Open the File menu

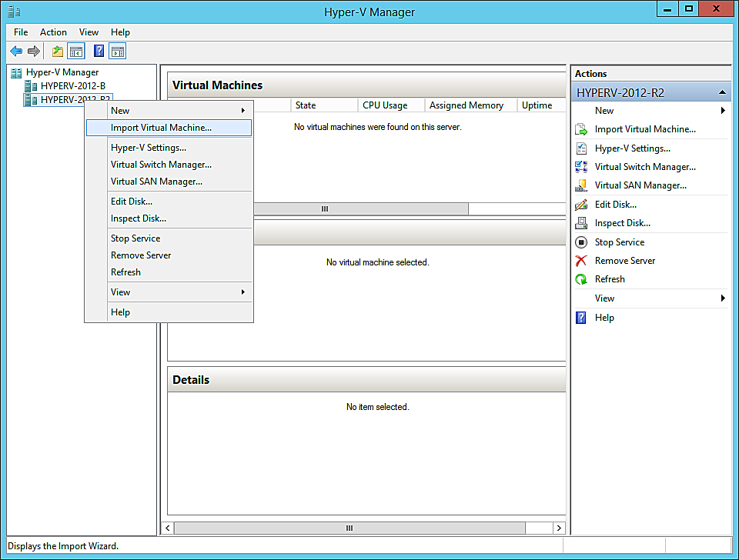tap(21, 32)
